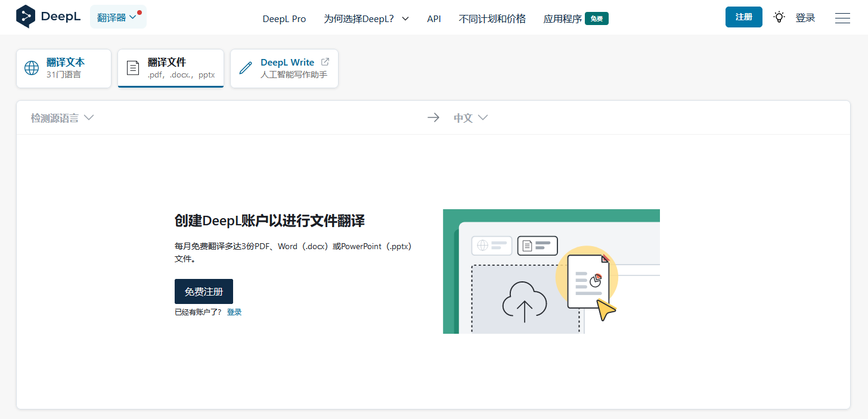Click the 每月免费翻译多达3份PDF description
Viewport: 868px width, 419px height.
coord(293,253)
